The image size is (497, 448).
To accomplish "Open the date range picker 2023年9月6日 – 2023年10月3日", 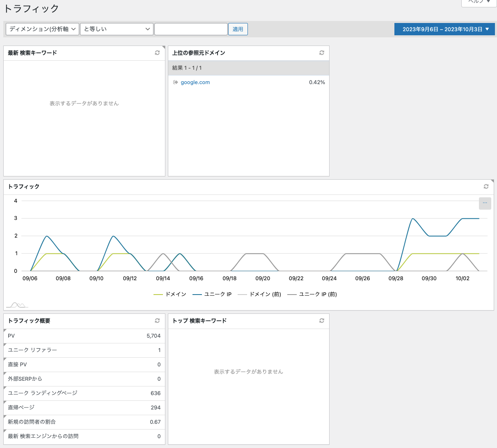I will (444, 29).
